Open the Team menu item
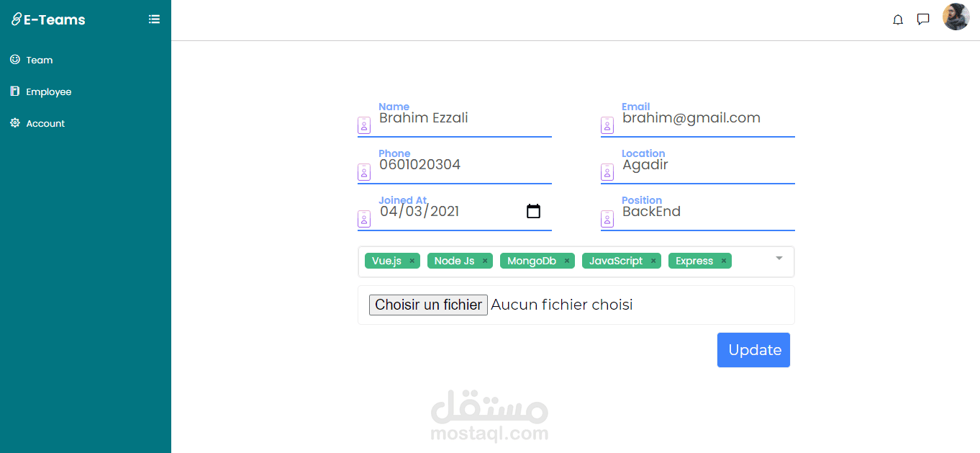 click(x=31, y=60)
